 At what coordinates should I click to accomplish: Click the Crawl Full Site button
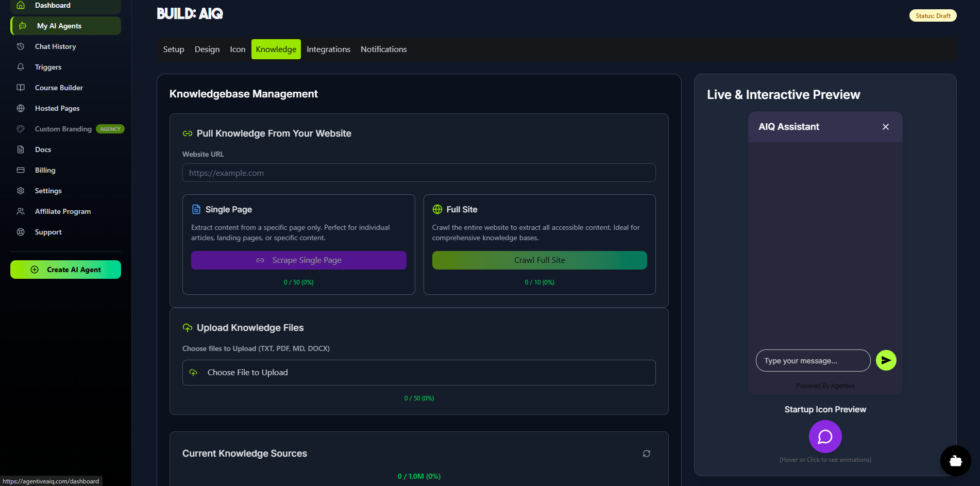point(539,260)
